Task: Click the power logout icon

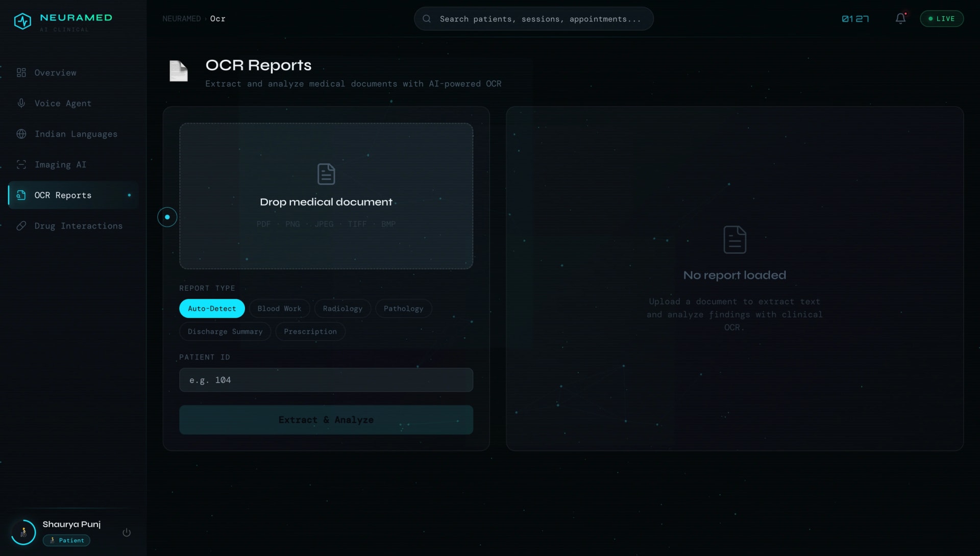Action: click(x=127, y=532)
